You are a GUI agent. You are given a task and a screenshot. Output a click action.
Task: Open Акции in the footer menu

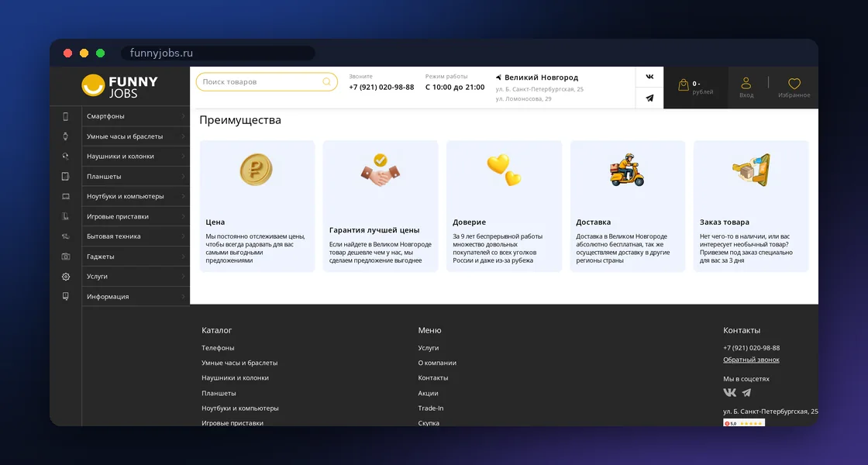(428, 393)
